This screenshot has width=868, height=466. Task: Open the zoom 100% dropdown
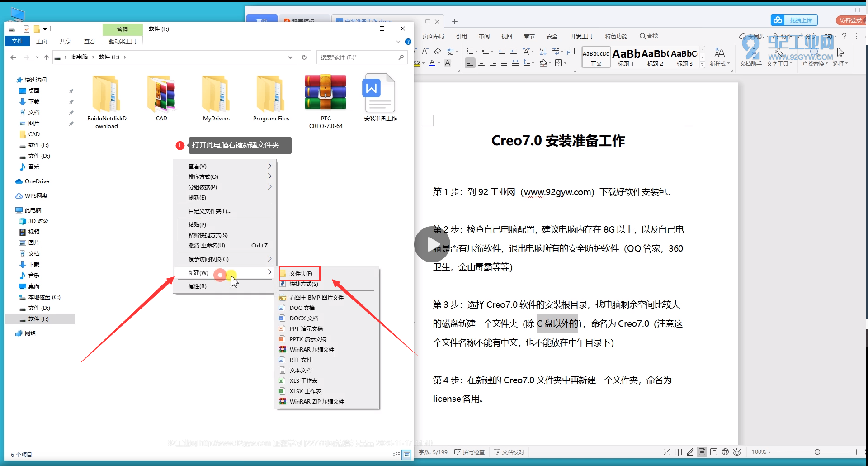tap(761, 452)
